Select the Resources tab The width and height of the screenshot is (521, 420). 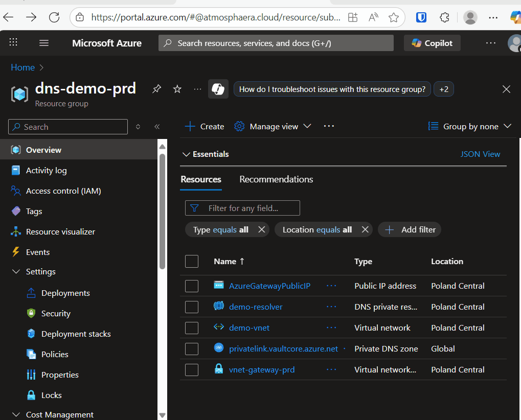(201, 179)
